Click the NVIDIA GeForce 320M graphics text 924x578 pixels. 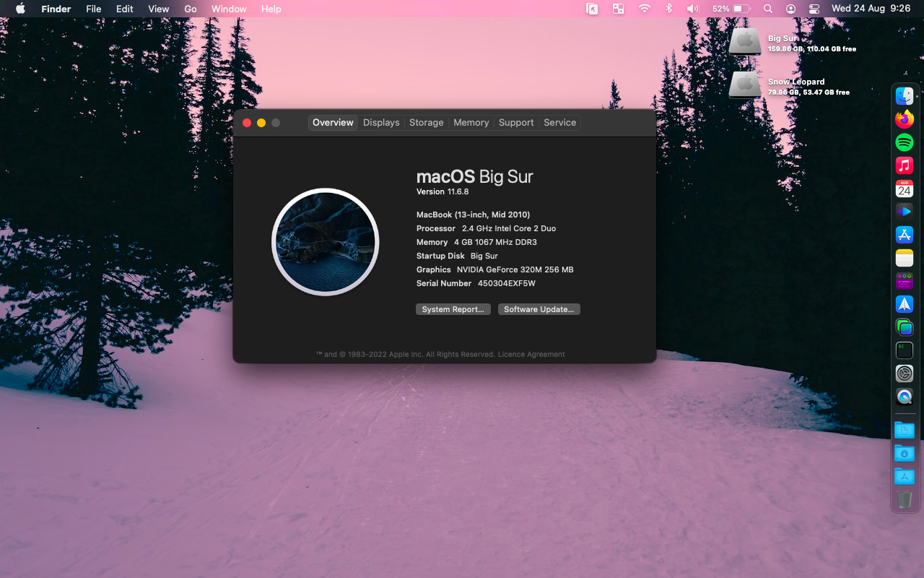515,270
